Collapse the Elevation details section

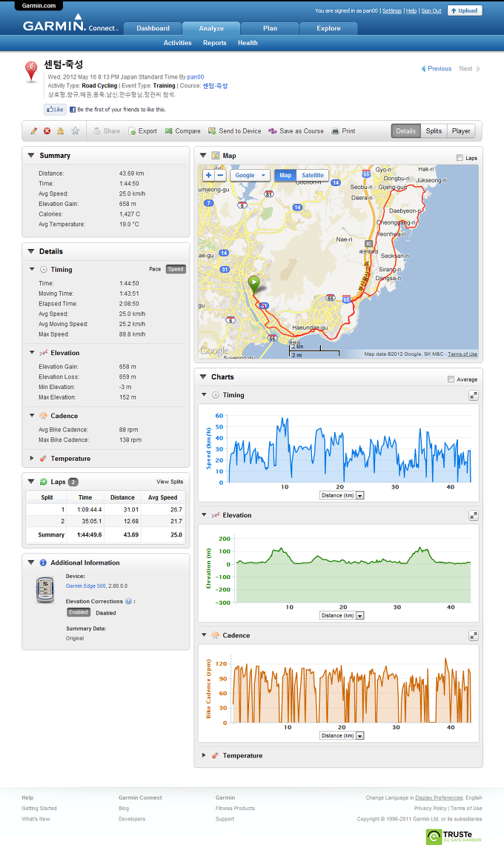pos(32,353)
